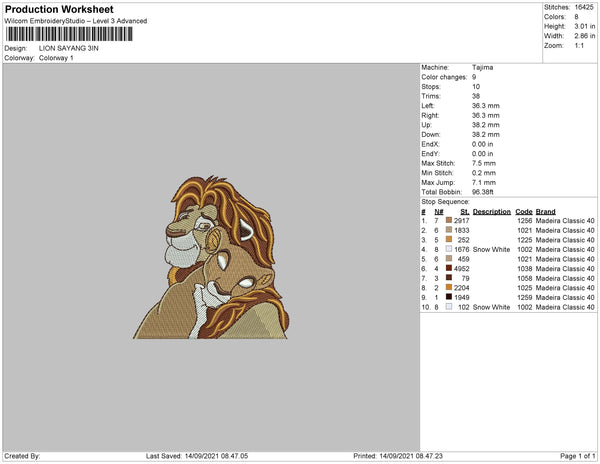Click the Total Bobbin value '96.38ft'
600x464 pixels.
click(483, 192)
